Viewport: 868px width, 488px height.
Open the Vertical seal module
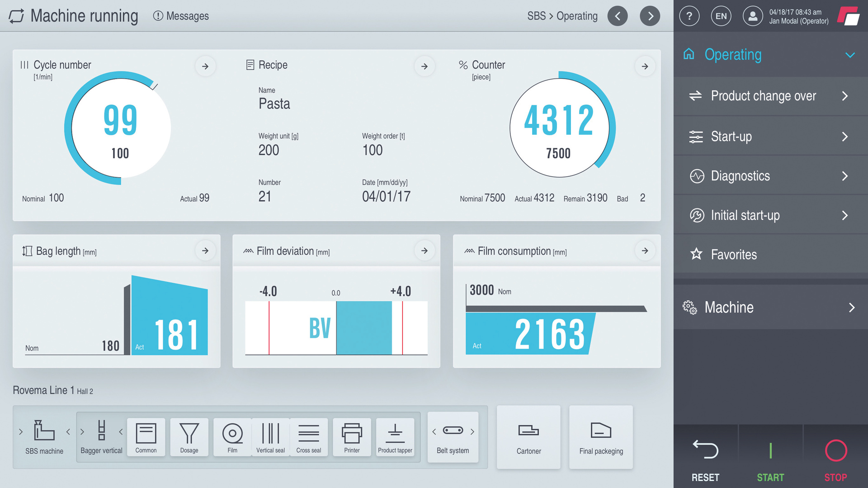270,437
